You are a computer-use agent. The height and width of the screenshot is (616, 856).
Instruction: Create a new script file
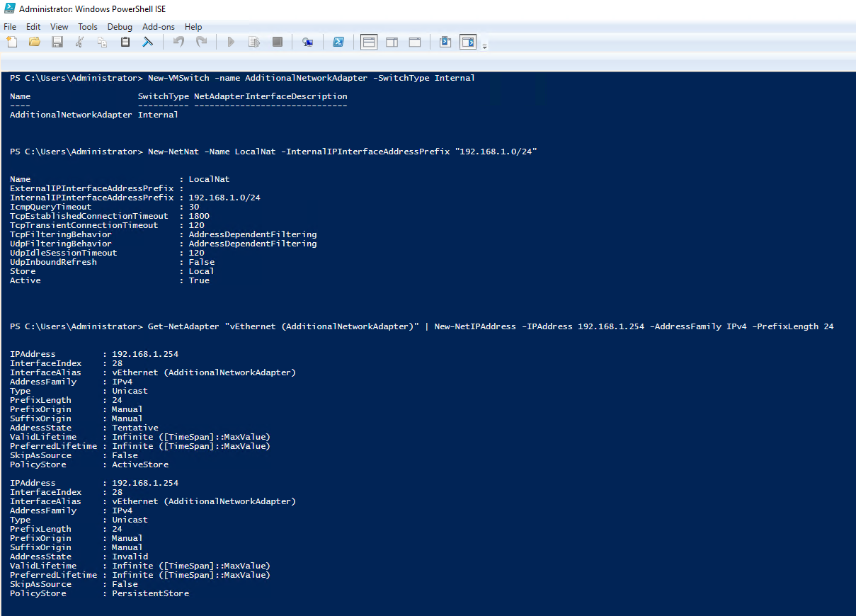pyautogui.click(x=12, y=42)
